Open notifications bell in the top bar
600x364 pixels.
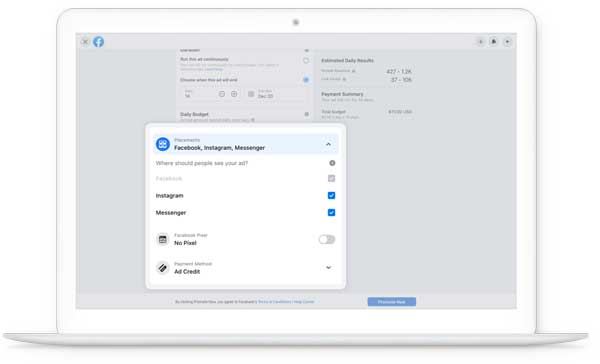tap(494, 42)
